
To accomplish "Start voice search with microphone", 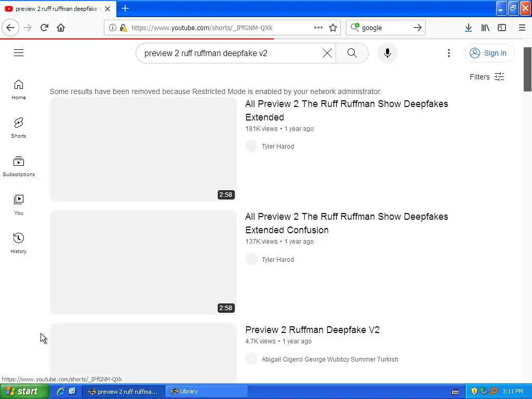I will coord(388,53).
